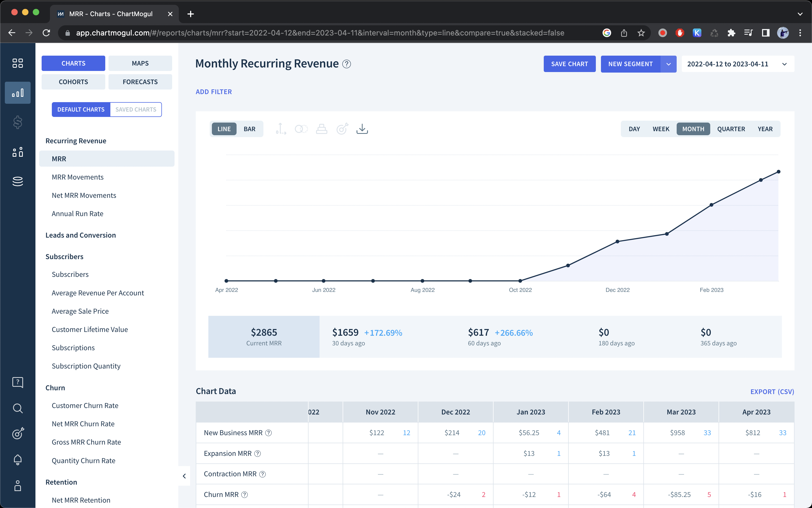Click the search magnifier sidebar icon
This screenshot has height=508, width=812.
pyautogui.click(x=17, y=408)
